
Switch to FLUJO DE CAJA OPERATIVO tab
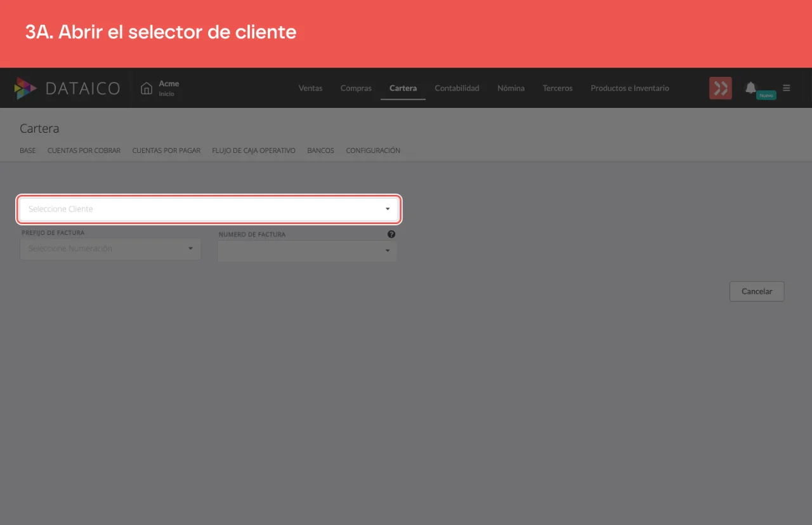point(254,151)
